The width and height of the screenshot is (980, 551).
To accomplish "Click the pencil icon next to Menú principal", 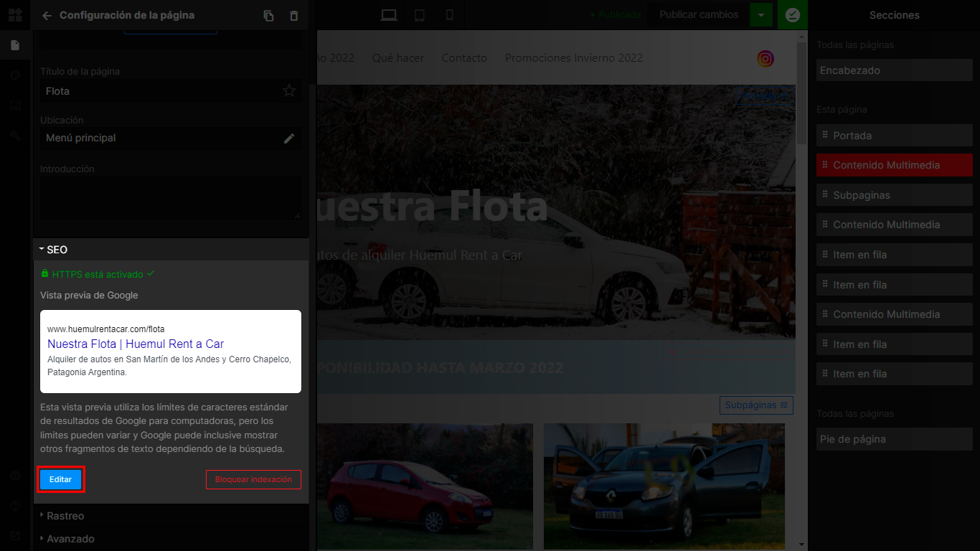I will click(x=288, y=138).
